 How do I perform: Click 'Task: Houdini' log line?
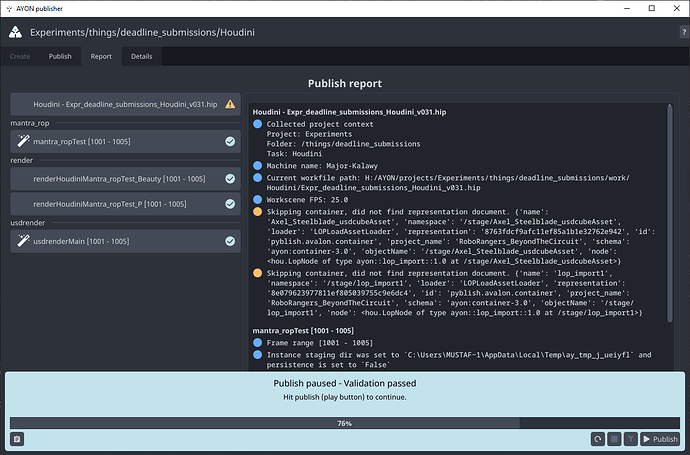tap(294, 154)
